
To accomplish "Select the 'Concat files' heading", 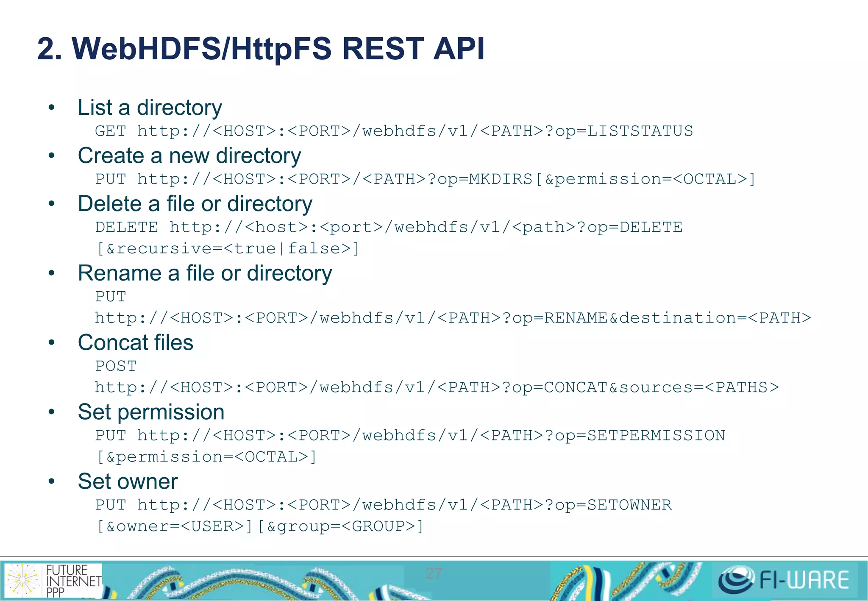I will tap(135, 342).
